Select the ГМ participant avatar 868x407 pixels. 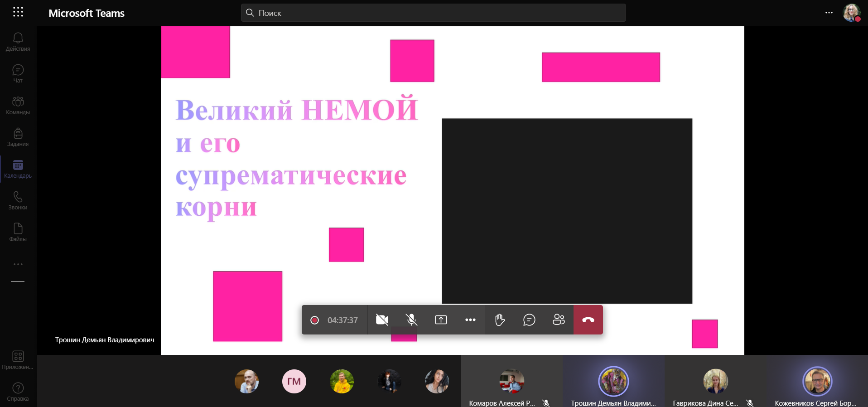(294, 381)
